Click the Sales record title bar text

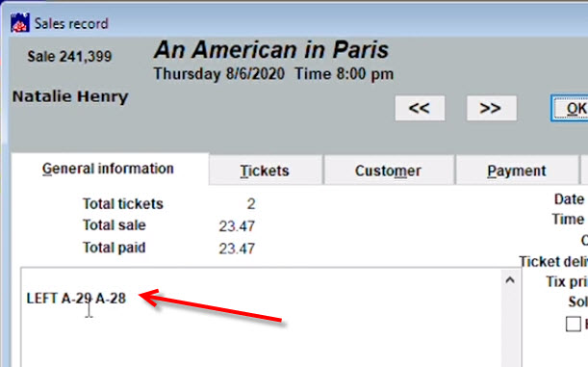(71, 24)
